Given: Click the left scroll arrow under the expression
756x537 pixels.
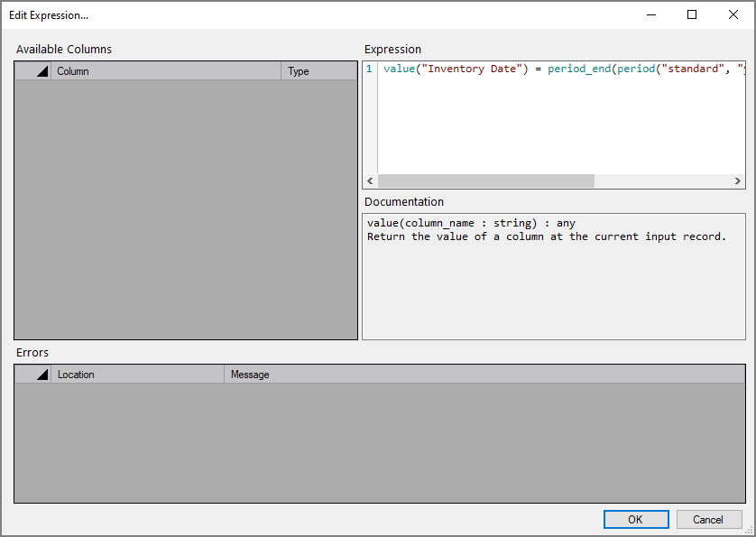Looking at the screenshot, I should point(370,181).
